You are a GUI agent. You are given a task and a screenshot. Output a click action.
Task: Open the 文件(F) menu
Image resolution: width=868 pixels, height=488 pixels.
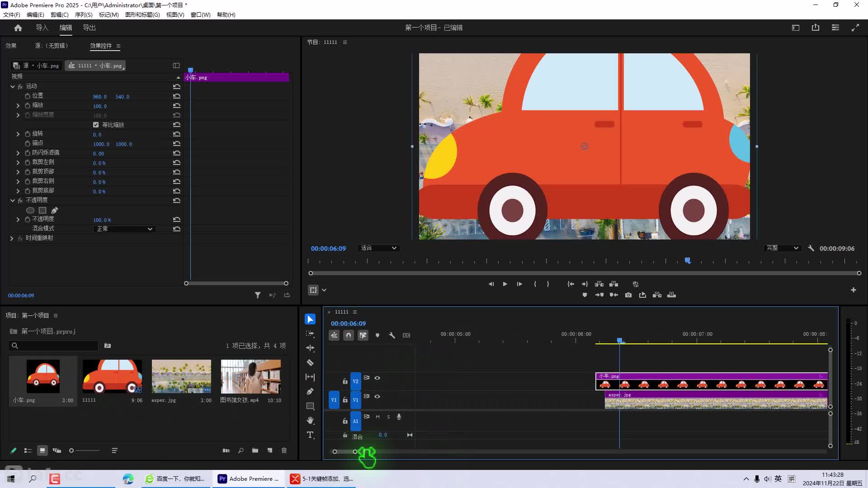(11, 15)
